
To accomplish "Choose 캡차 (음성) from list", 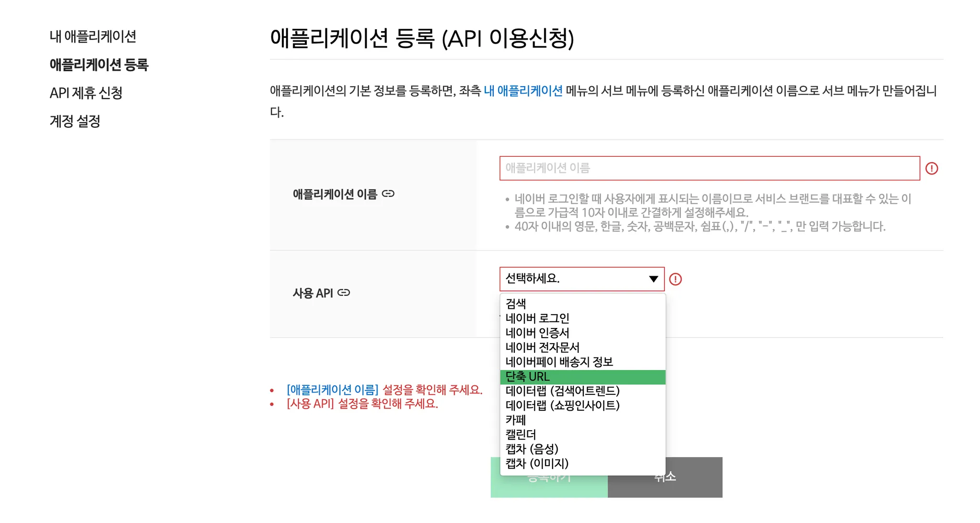I will click(x=532, y=449).
